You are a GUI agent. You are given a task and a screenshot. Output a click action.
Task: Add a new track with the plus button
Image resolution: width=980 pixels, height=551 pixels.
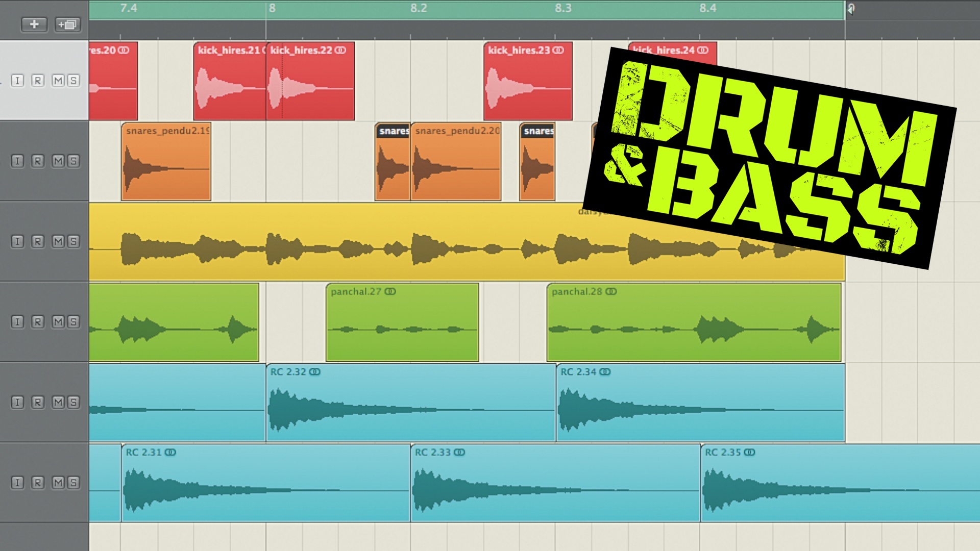click(34, 24)
